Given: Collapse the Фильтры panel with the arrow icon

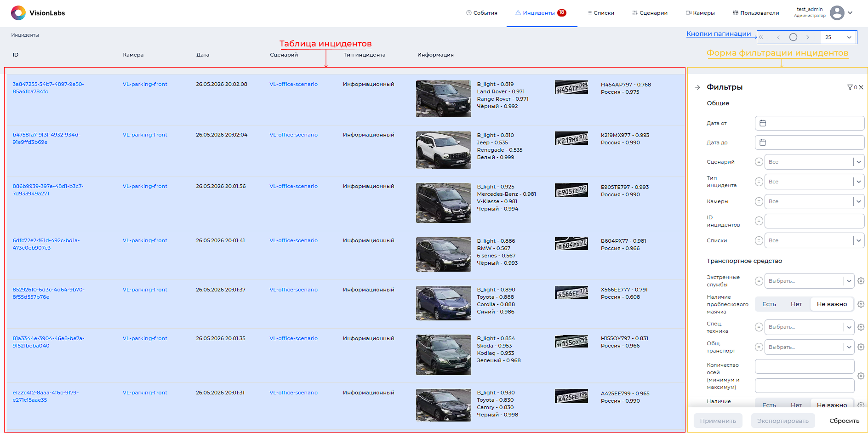Looking at the screenshot, I should pos(697,87).
